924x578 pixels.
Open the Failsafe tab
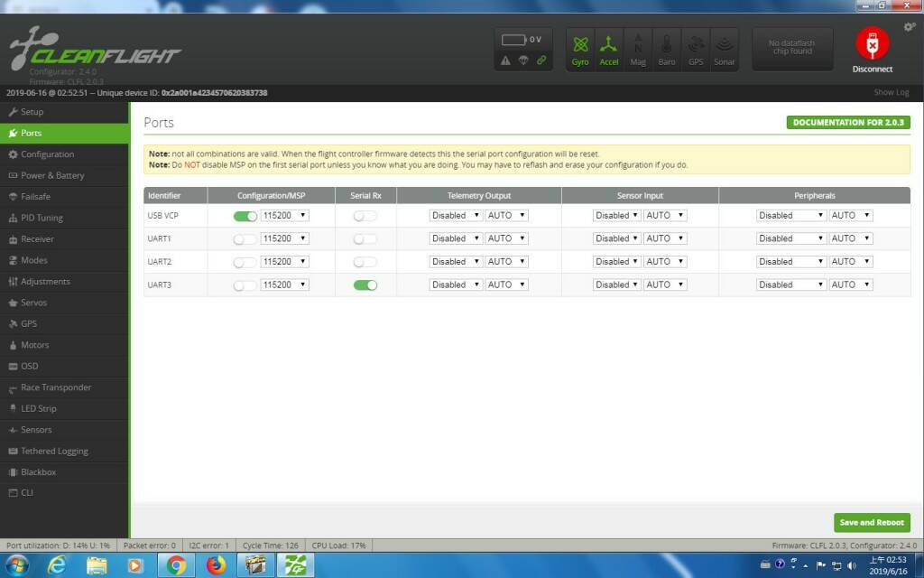tap(64, 196)
